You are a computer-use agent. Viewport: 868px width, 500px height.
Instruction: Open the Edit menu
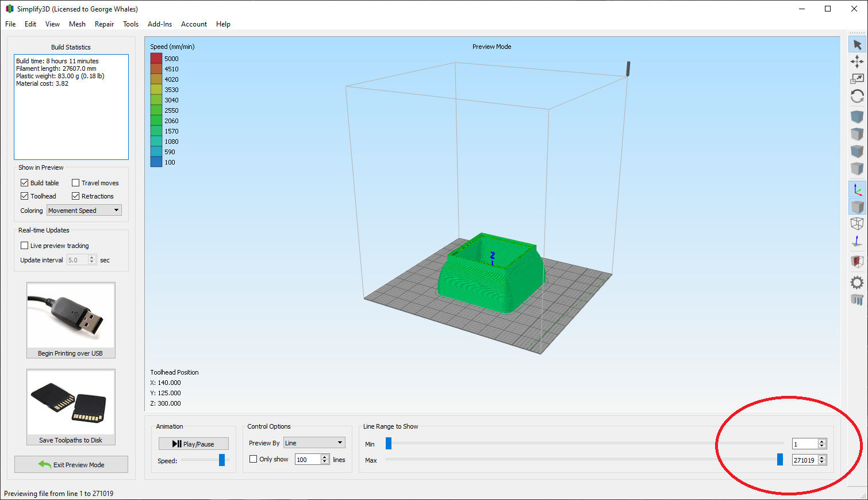[x=30, y=24]
